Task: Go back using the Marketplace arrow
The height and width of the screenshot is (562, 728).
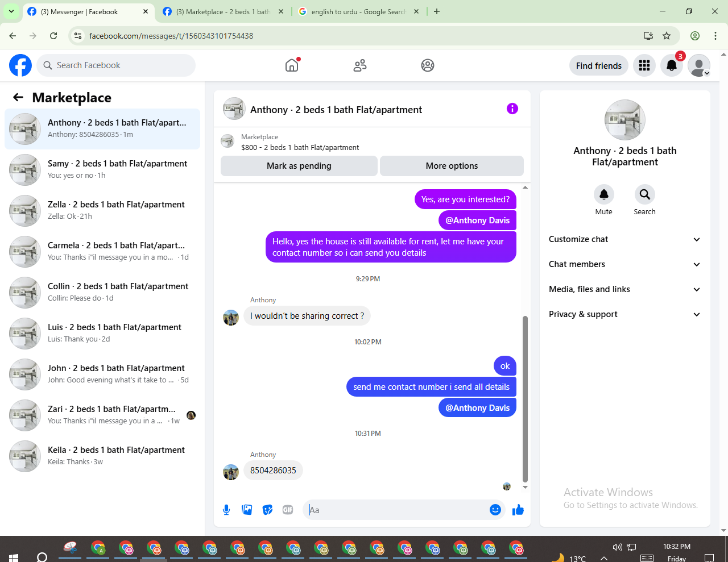Action: tap(18, 97)
